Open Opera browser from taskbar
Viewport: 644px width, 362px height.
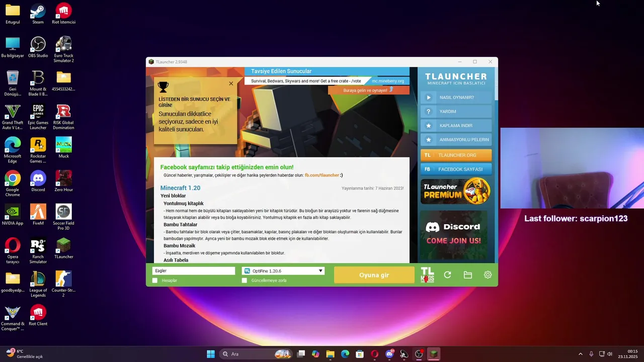374,354
